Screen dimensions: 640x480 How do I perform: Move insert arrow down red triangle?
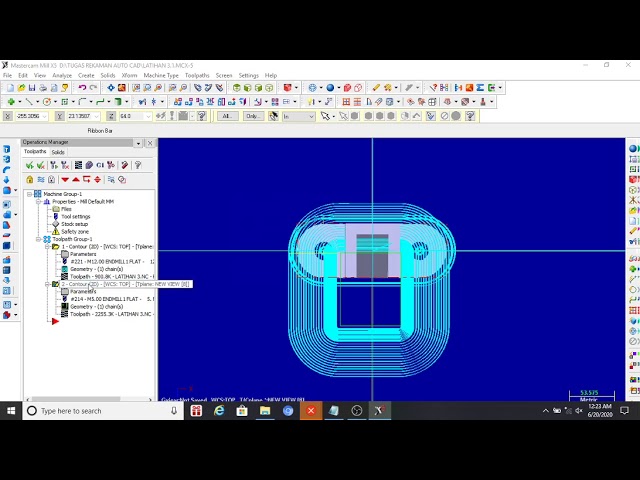[x=65, y=180]
